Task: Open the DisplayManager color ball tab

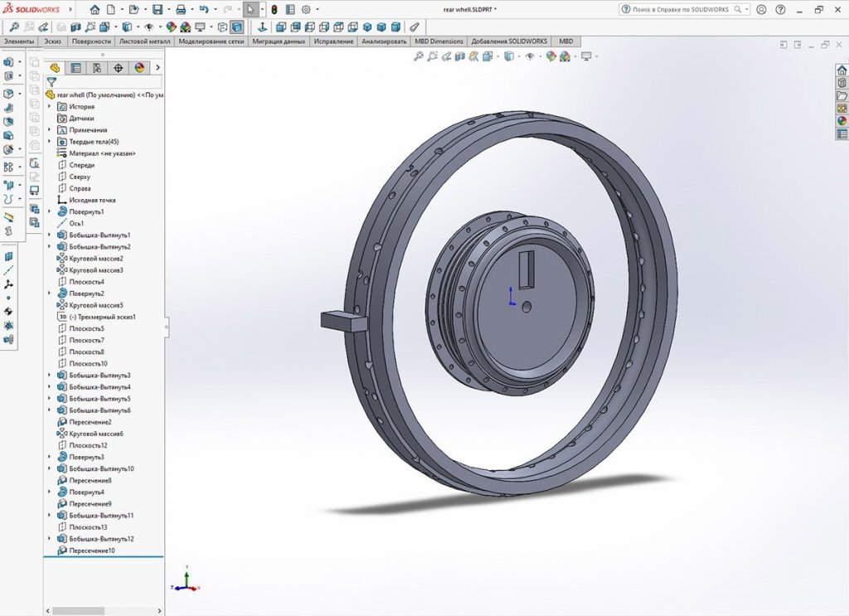Action: click(x=138, y=68)
